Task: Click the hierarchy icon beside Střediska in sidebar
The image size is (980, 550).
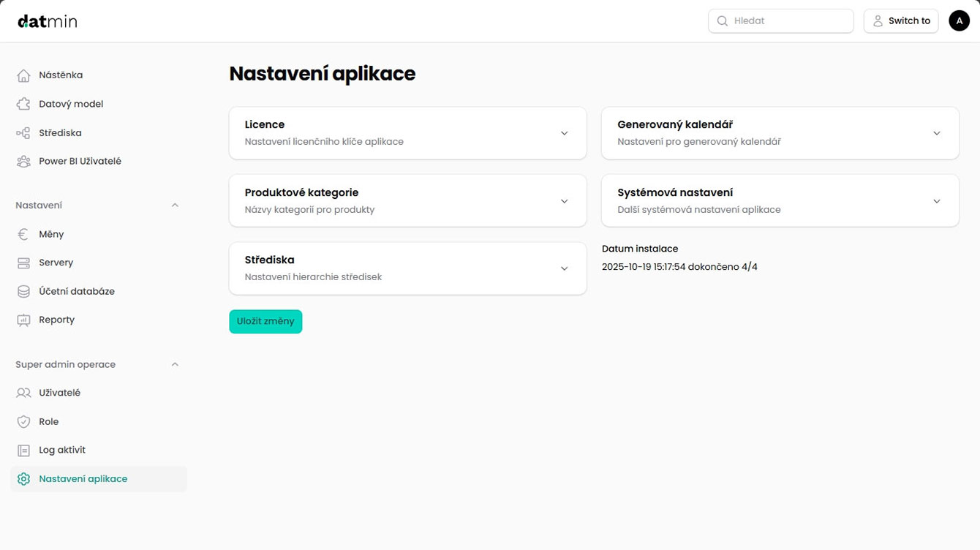Action: click(23, 133)
